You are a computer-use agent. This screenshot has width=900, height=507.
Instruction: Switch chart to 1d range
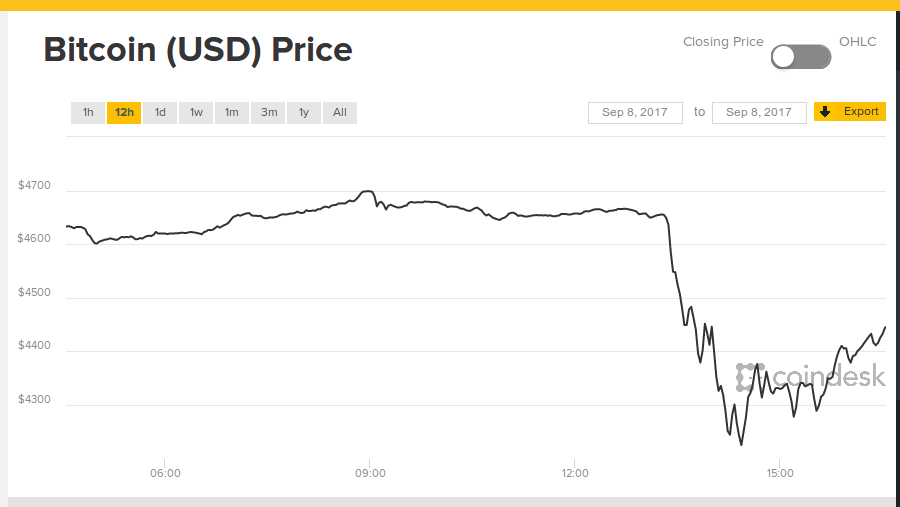point(160,113)
